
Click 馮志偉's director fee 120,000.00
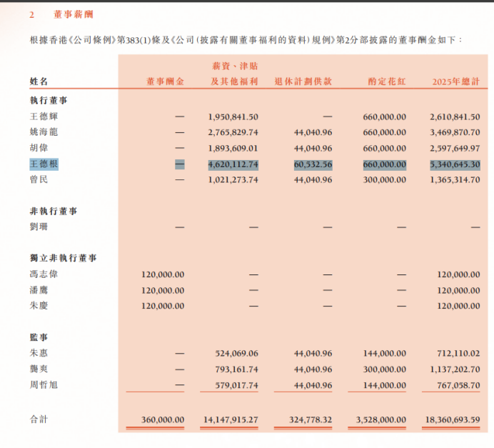[x=163, y=274]
